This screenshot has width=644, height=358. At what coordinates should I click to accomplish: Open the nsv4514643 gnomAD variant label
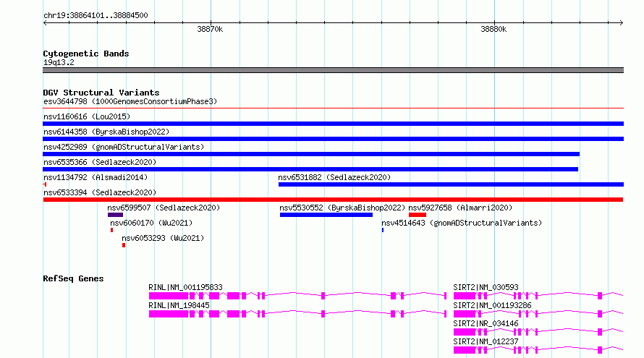[x=462, y=223]
